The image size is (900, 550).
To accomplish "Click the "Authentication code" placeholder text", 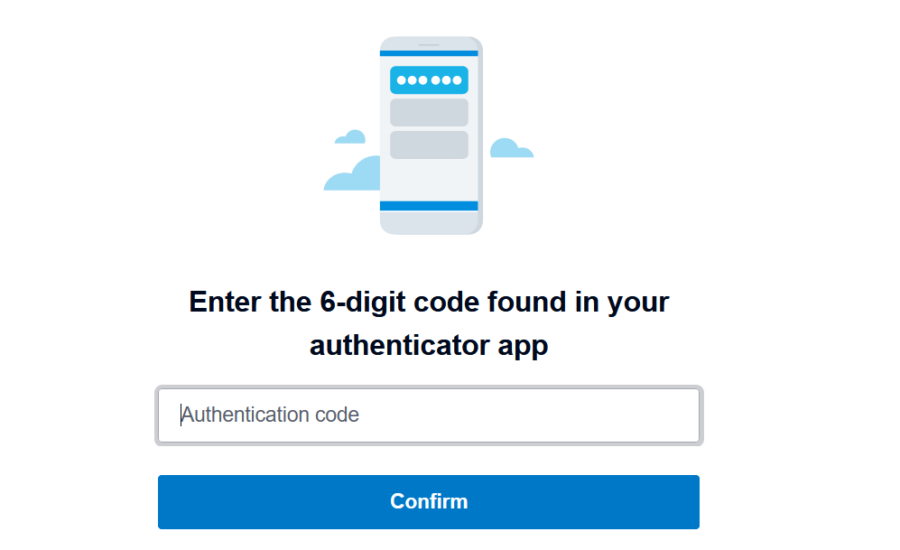I will [270, 415].
